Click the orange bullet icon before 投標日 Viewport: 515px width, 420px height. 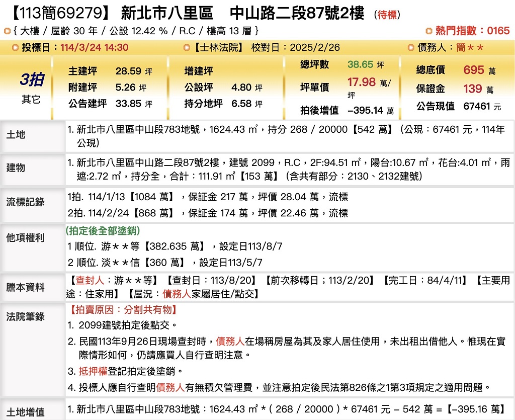click(x=16, y=48)
